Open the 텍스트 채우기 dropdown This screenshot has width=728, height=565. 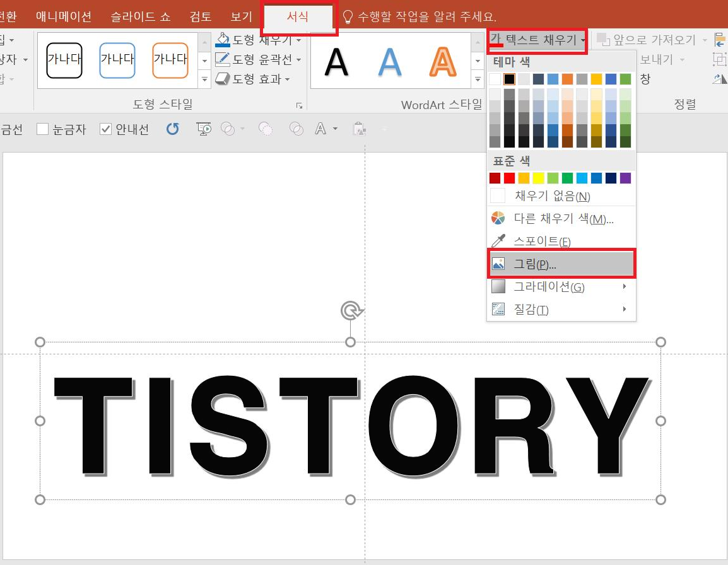[x=537, y=41]
